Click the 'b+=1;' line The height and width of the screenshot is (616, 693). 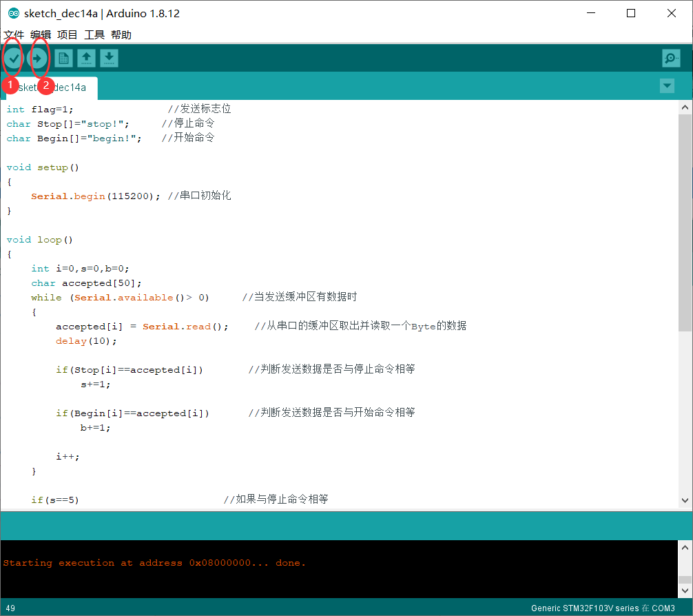click(x=96, y=428)
